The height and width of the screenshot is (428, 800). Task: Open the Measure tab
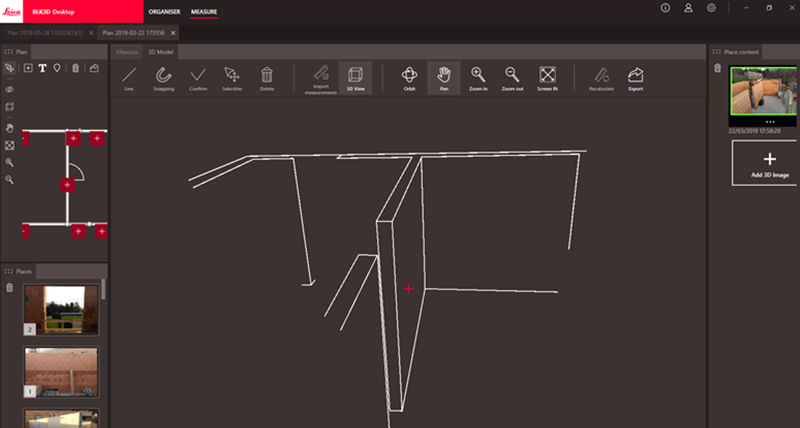point(127,50)
